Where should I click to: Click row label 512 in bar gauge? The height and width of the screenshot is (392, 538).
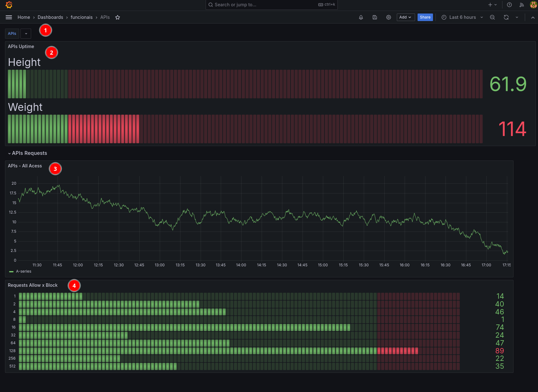pyautogui.click(x=12, y=366)
